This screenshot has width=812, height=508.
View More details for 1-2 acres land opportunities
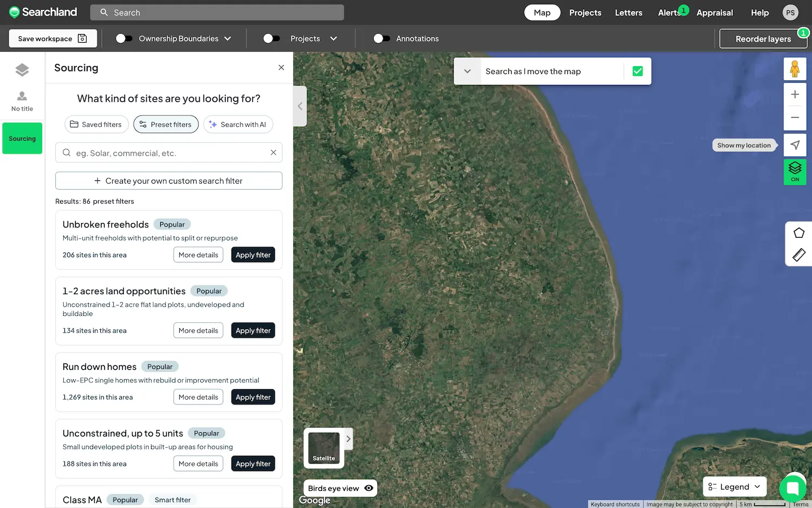(x=198, y=330)
